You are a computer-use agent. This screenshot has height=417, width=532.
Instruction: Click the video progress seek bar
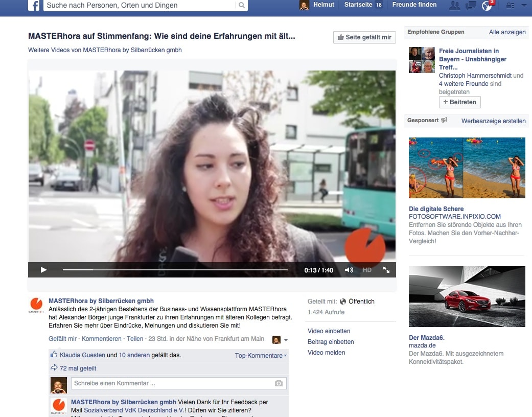pyautogui.click(x=175, y=270)
